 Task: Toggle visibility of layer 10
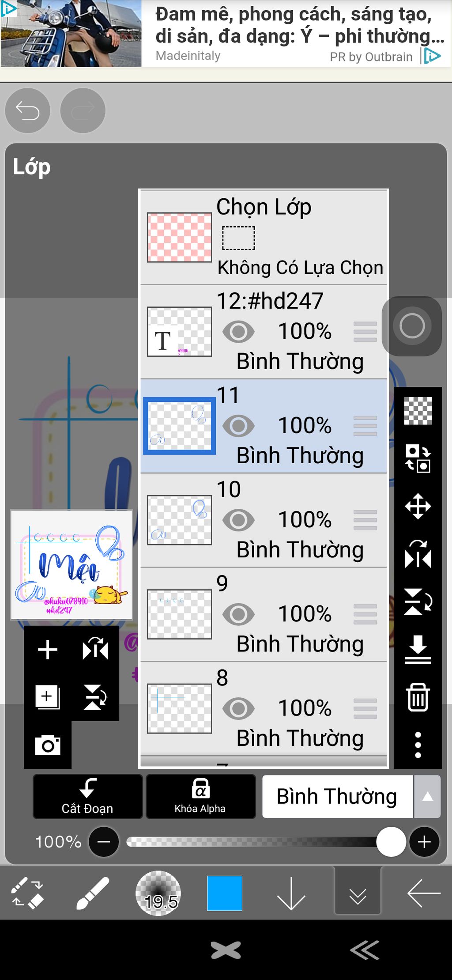coord(238,520)
